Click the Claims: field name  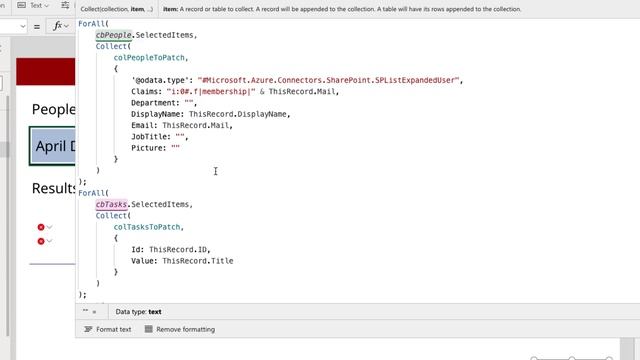click(147, 91)
